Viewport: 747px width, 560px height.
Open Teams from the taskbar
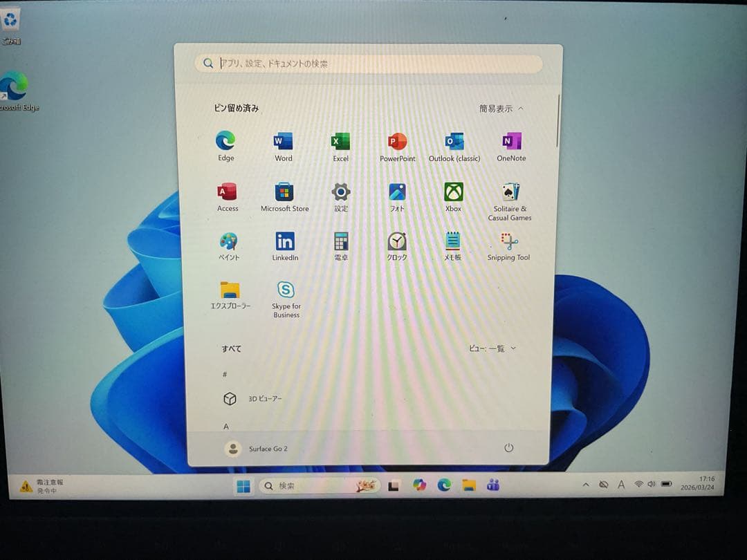tap(493, 485)
